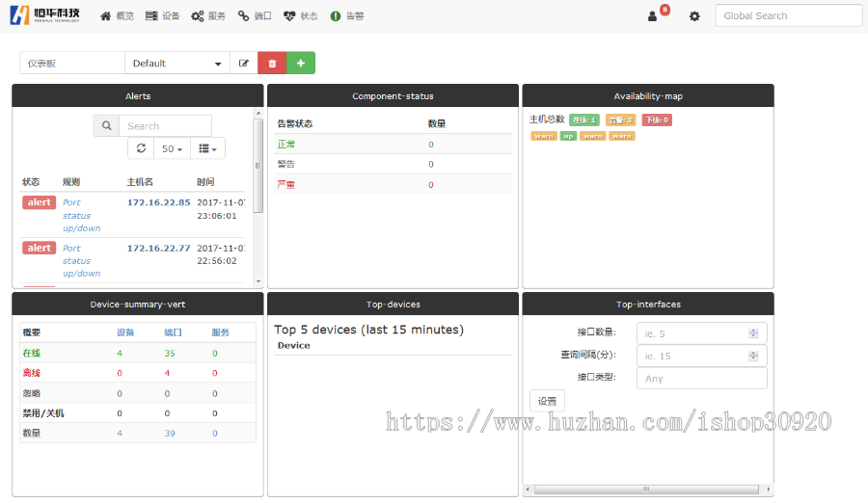Click Alerts panel scrollbar up arrow
This screenshot has width=868, height=503.
coord(258,114)
